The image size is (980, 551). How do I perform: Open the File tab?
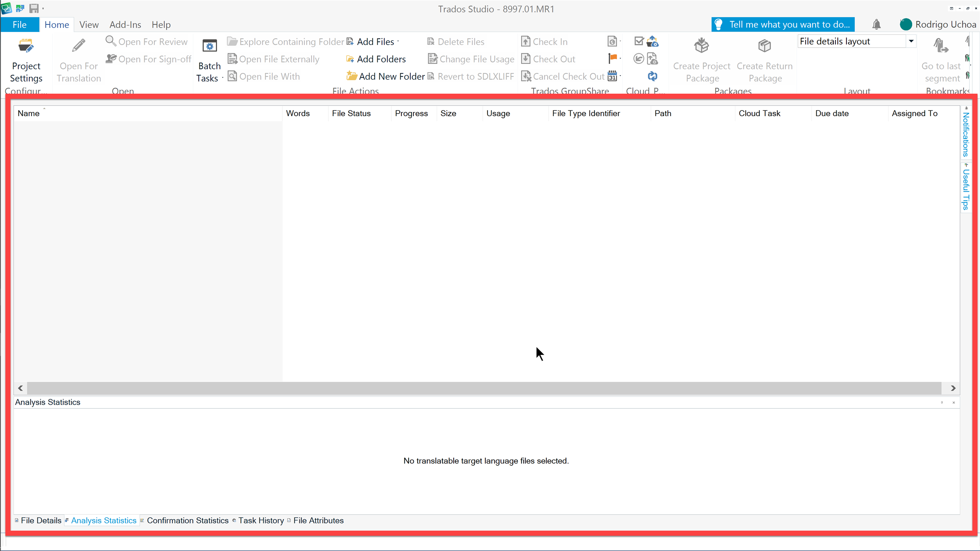[19, 25]
